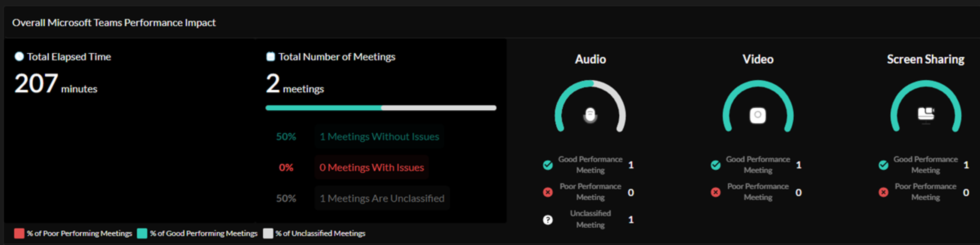Click the red X icon under Video
980x245 pixels.
(716, 192)
